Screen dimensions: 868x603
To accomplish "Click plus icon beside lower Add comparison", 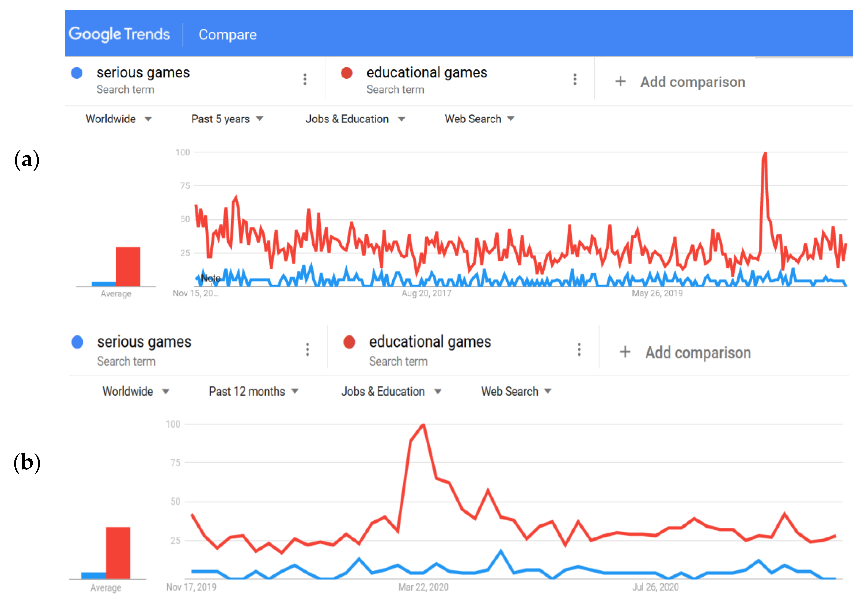I will 625,352.
